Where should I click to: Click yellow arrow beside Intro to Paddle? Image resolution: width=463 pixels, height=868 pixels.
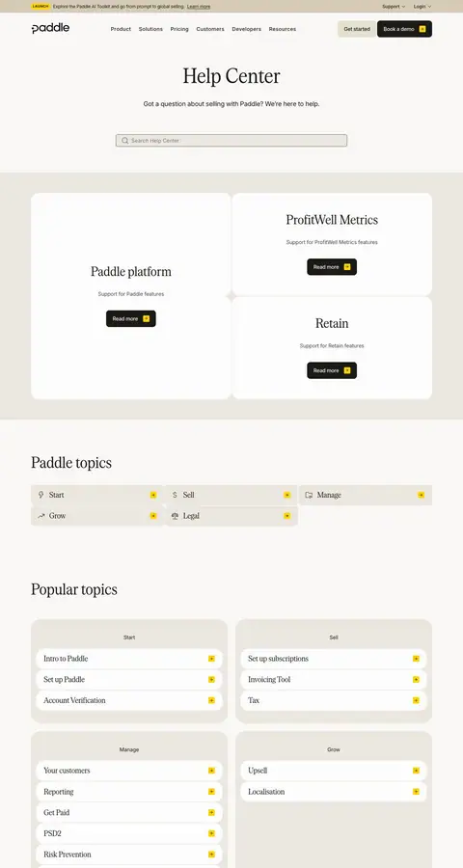click(211, 659)
